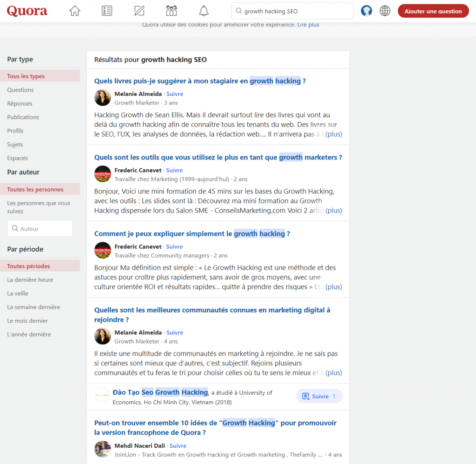476x464 pixels.
Task: Click the search icon in the Auteur field
Action: point(15,228)
